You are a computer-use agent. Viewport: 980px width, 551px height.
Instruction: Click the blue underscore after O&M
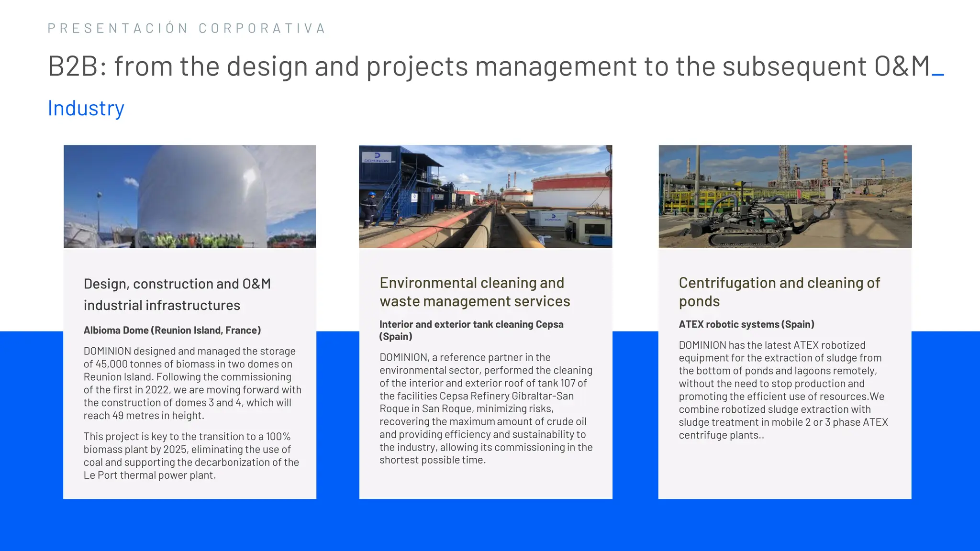(938, 75)
